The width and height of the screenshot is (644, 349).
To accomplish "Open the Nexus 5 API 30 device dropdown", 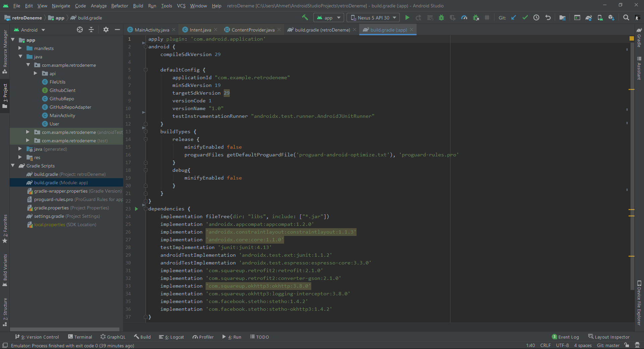I will 373,18.
